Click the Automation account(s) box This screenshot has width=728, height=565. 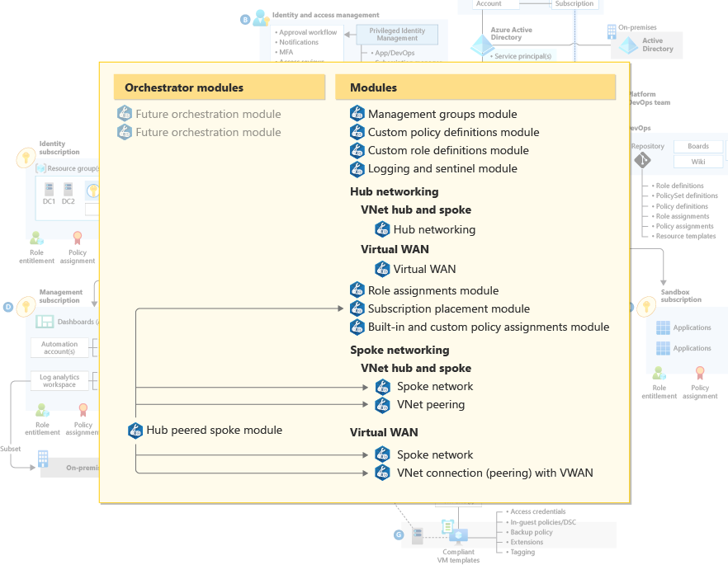(59, 347)
